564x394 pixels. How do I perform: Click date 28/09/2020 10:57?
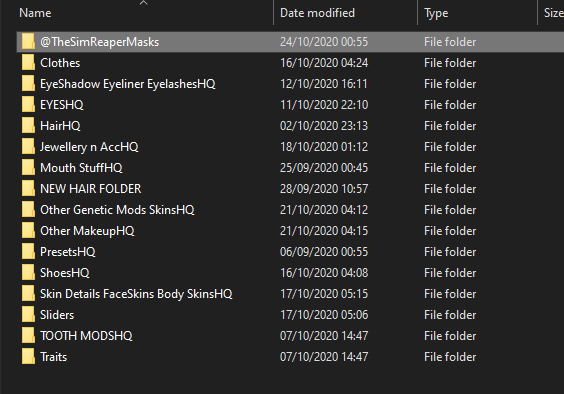[x=324, y=189]
